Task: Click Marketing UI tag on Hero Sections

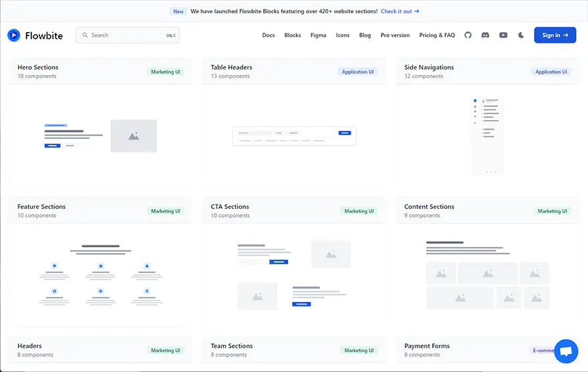Action: 166,71
